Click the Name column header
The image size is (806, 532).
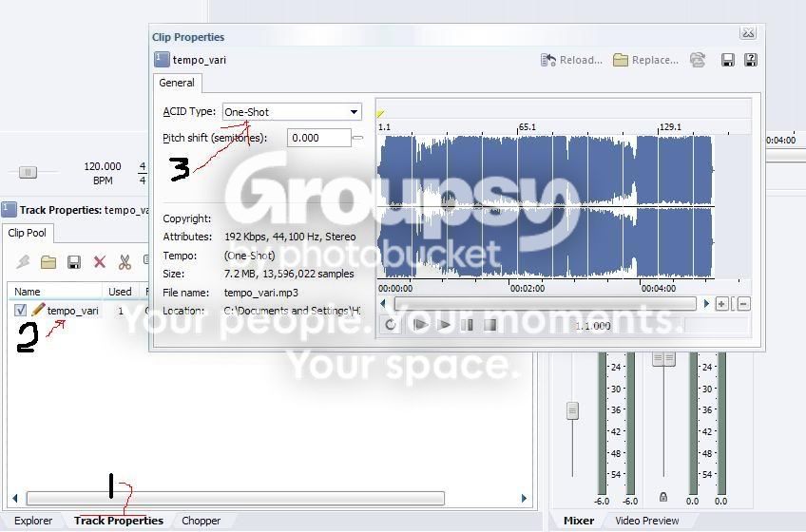(x=55, y=292)
